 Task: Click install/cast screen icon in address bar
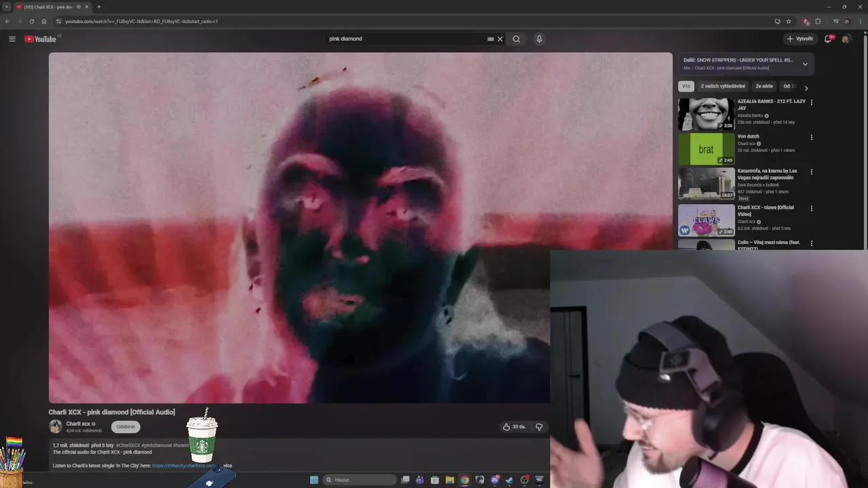pyautogui.click(x=778, y=21)
